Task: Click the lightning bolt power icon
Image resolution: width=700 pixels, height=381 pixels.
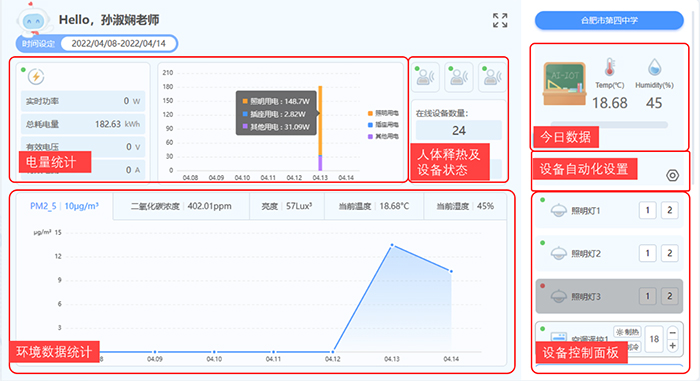Action: [36, 76]
